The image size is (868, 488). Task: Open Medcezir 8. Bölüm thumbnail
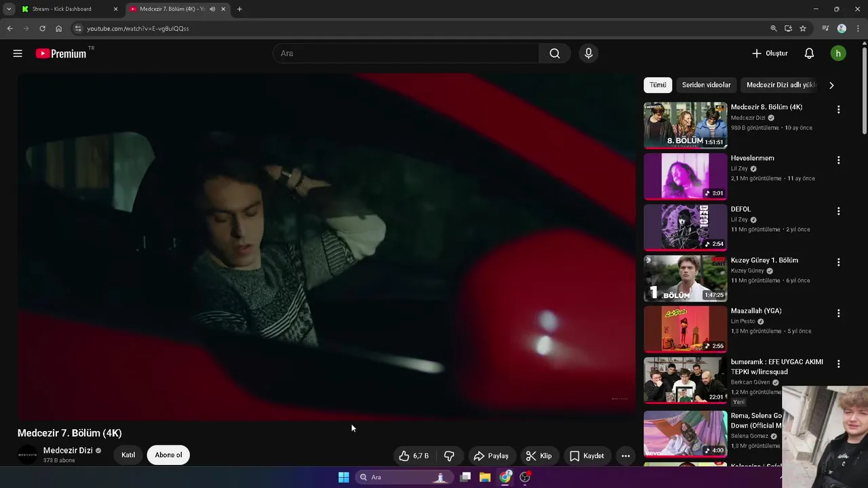pyautogui.click(x=685, y=125)
